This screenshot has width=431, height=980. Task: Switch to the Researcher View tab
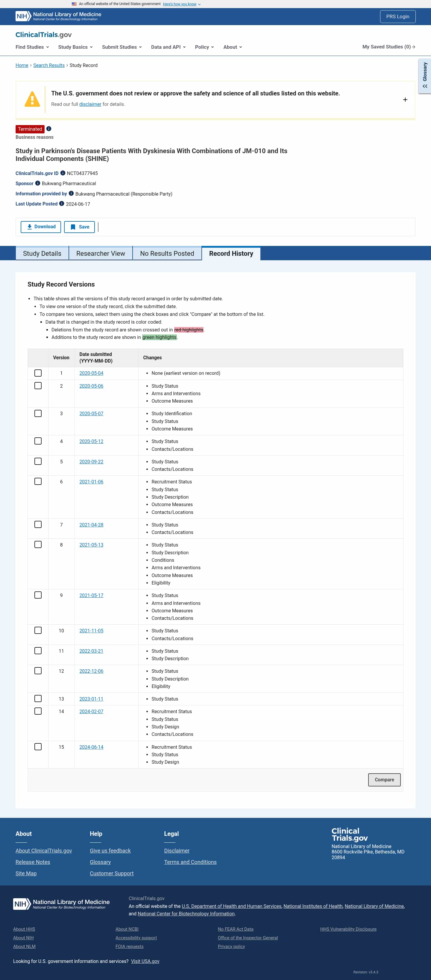point(101,253)
